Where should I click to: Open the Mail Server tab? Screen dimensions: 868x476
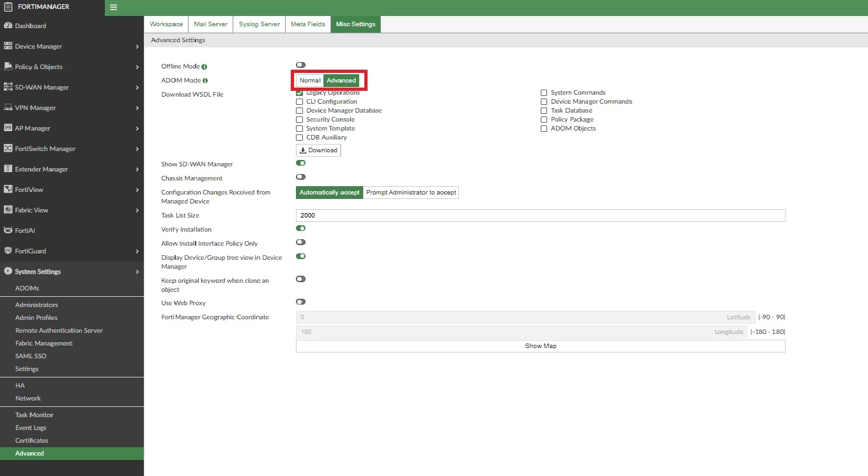coord(210,24)
